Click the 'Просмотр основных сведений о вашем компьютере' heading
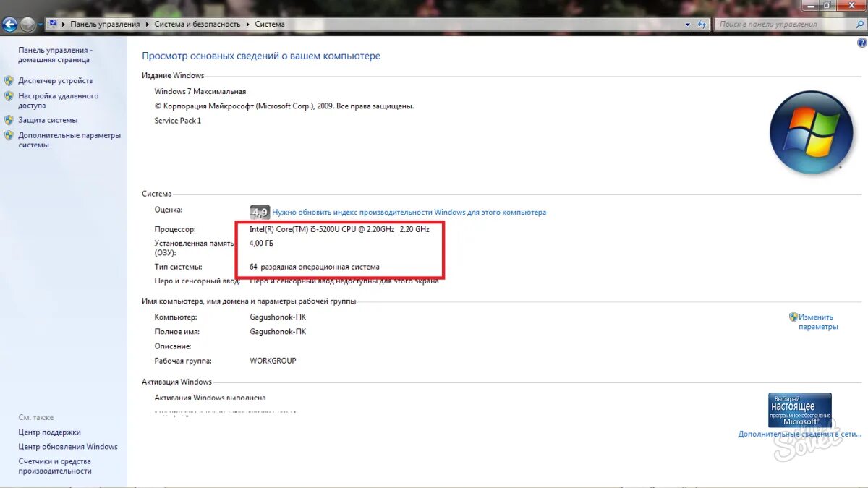The width and height of the screenshot is (868, 488). (x=261, y=56)
